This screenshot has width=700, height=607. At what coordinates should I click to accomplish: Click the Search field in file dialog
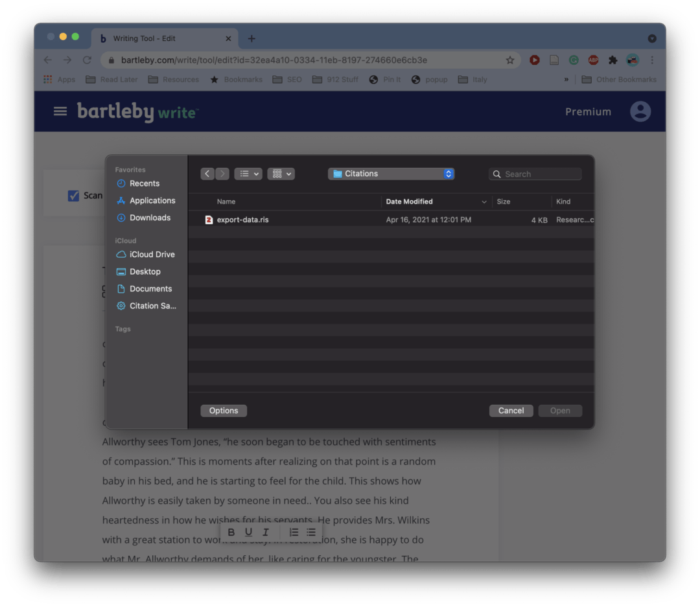click(535, 174)
